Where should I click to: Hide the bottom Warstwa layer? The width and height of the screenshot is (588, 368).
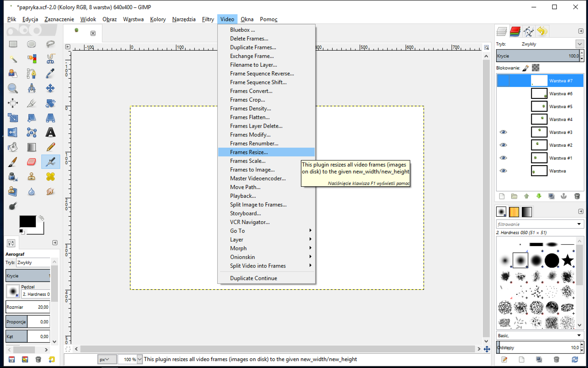click(x=503, y=171)
